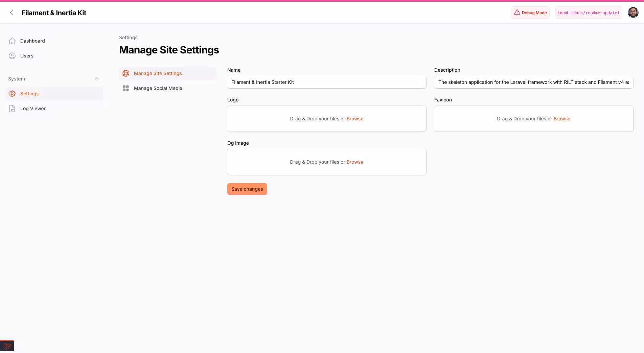Open the Laravel debug bar icon
The width and height of the screenshot is (644, 353).
point(7,346)
